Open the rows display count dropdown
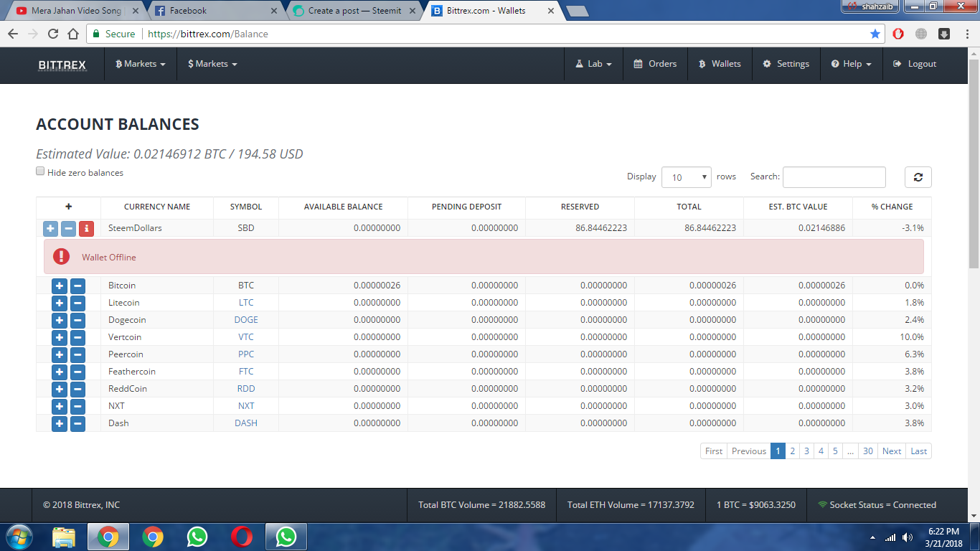This screenshot has height=551, width=980. (x=687, y=177)
